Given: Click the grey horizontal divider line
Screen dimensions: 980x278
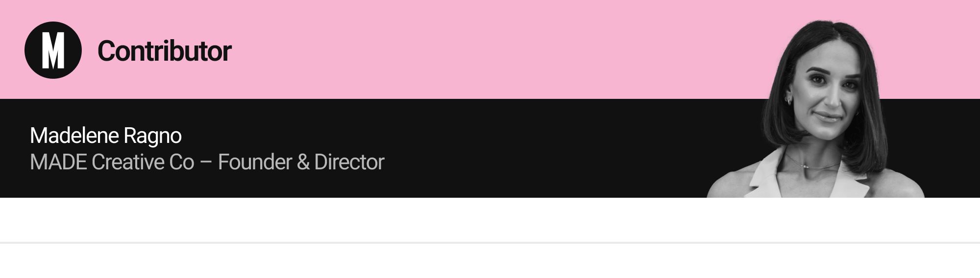Looking at the screenshot, I should pyautogui.click(x=490, y=242).
